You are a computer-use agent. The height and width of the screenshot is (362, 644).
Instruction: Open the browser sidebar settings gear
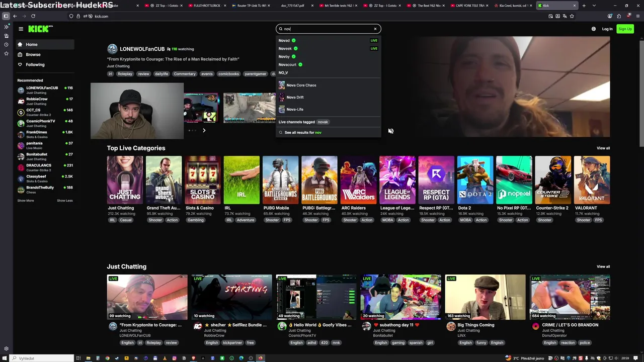[x=6, y=348]
